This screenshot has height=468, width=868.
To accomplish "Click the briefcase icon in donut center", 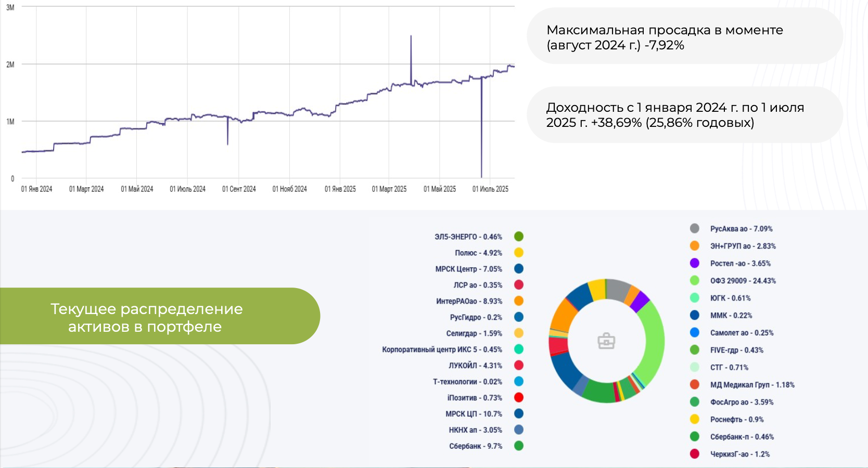I will click(x=606, y=342).
